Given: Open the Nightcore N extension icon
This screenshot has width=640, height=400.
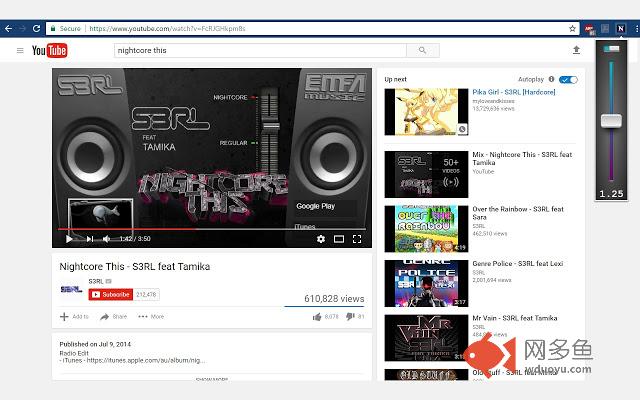Looking at the screenshot, I should pos(620,29).
